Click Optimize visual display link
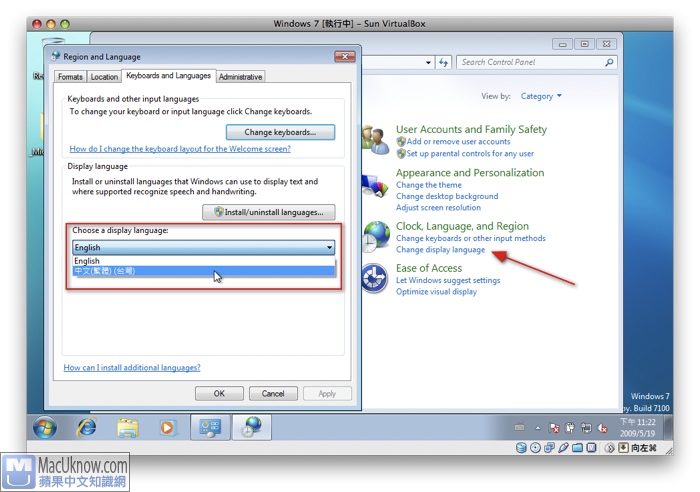700x492 pixels. pos(436,292)
